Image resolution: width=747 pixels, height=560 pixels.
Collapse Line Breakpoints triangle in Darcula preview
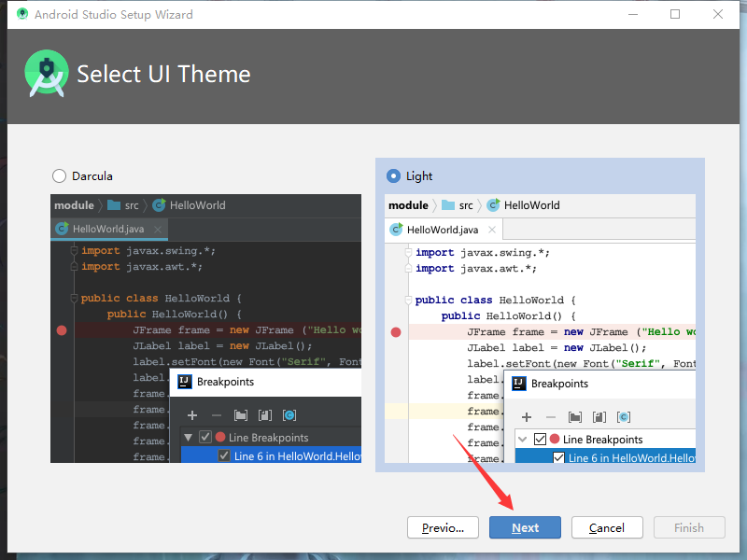tap(189, 437)
